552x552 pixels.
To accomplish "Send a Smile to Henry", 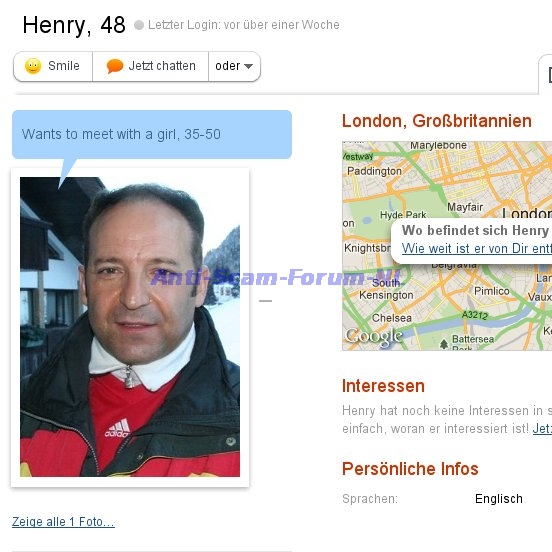I will (x=53, y=66).
